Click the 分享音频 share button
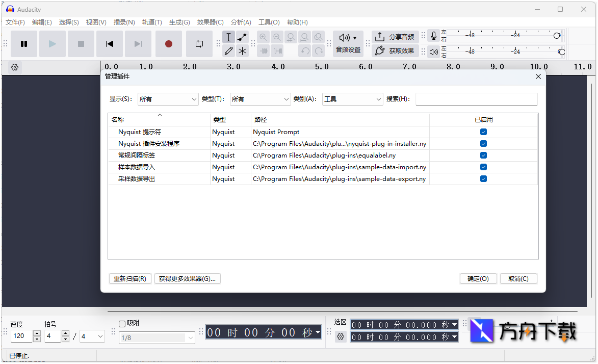 395,37
